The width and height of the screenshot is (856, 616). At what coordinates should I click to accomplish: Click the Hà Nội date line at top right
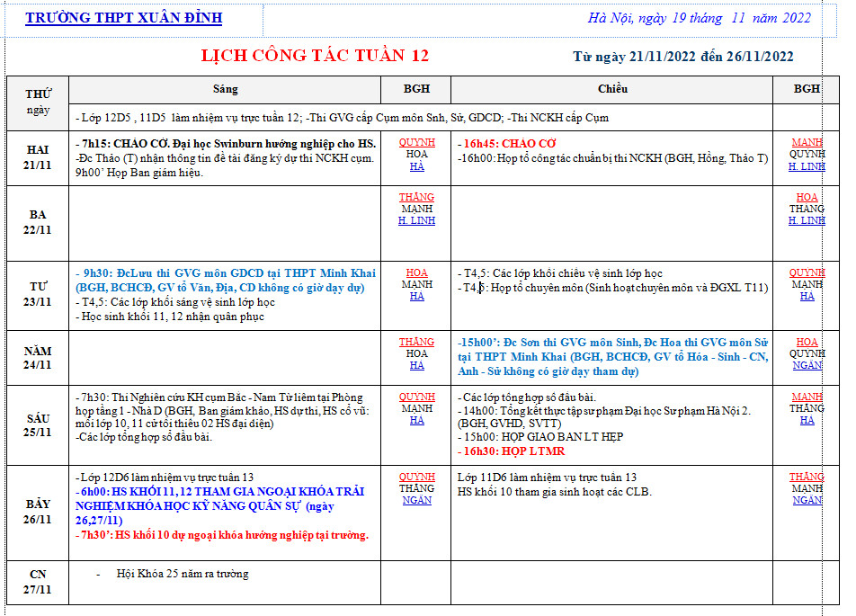click(699, 18)
